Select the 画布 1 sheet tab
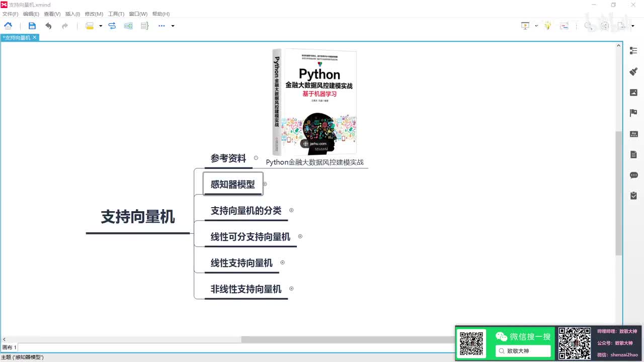Image resolution: width=644 pixels, height=362 pixels. click(10, 347)
